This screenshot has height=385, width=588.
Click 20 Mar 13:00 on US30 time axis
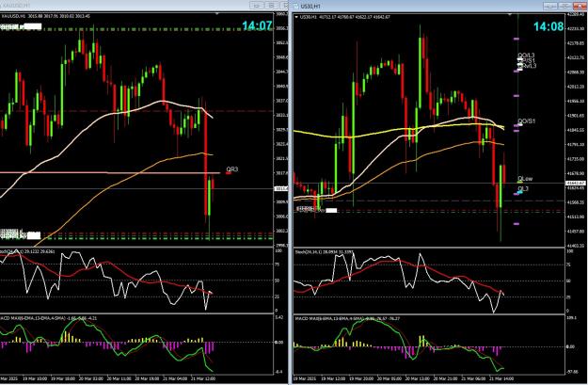418,378
